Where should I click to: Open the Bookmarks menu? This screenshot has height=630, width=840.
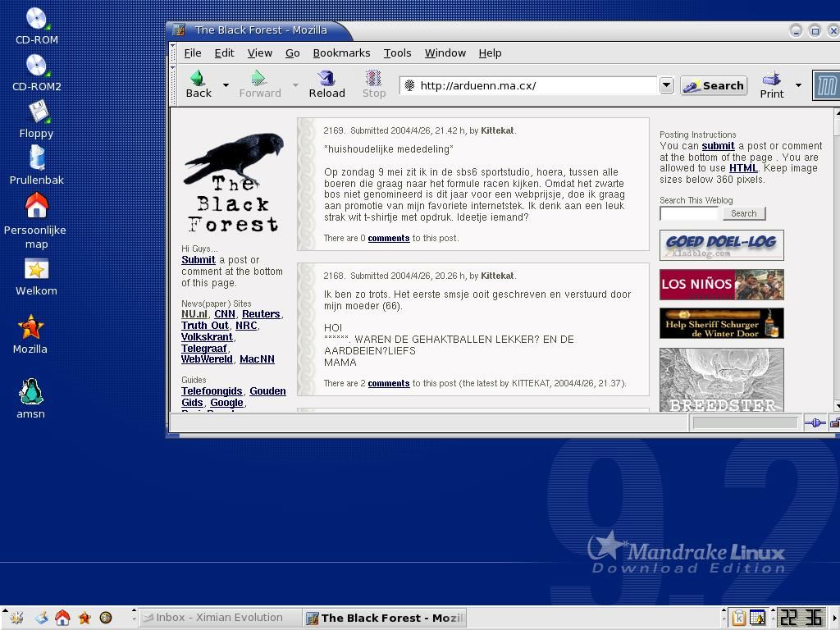[341, 53]
